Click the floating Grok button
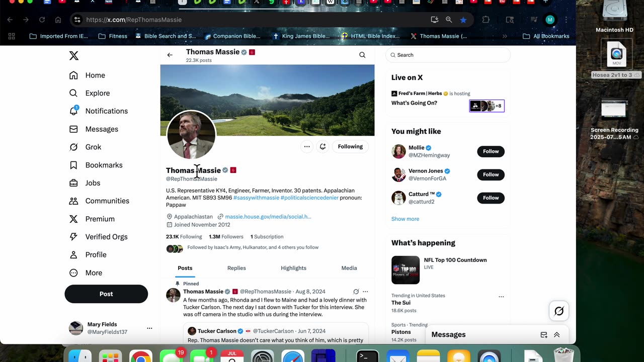 point(559,311)
